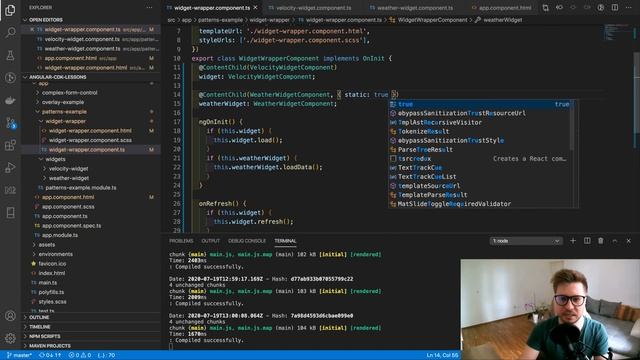Screen dimensions: 640x360
Task: Open app.component.spec.ts file
Action: point(71,226)
